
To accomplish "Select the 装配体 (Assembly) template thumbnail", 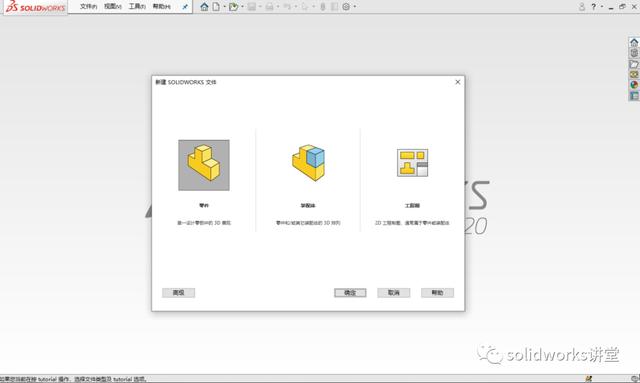I will coord(308,163).
